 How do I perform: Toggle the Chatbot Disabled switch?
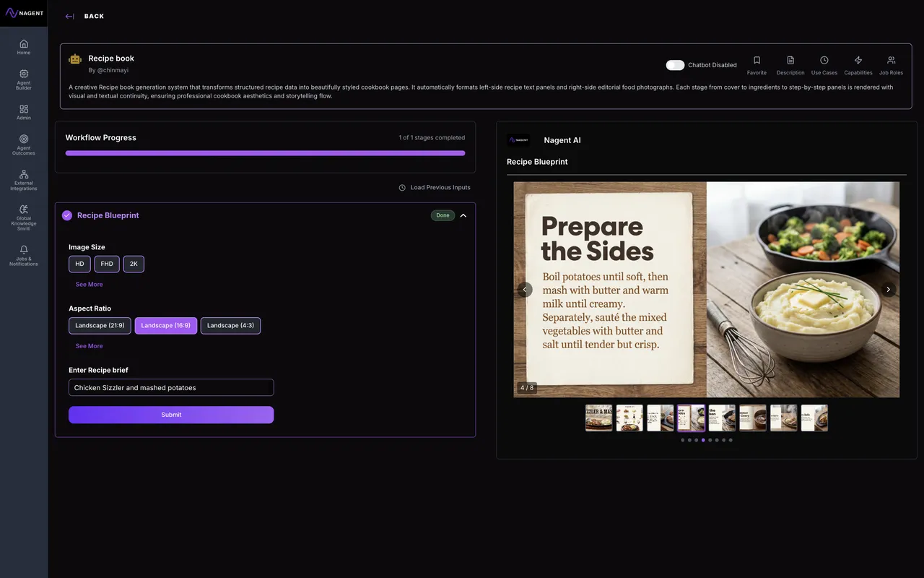click(675, 65)
